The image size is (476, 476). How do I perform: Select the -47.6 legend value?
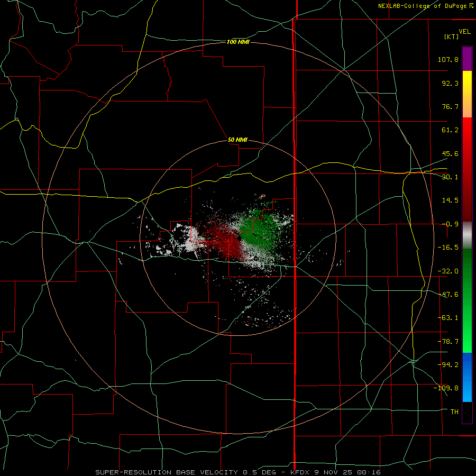click(x=448, y=295)
